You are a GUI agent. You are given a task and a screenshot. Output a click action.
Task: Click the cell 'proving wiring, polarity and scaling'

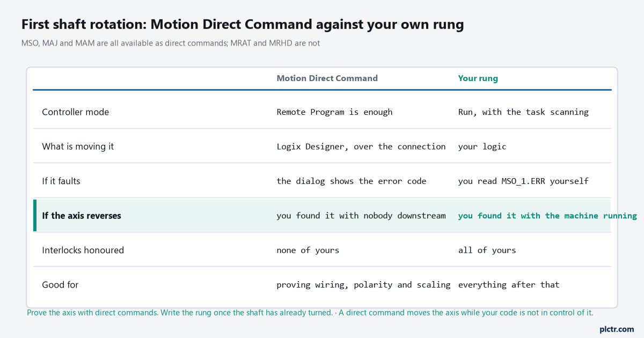tap(364, 284)
